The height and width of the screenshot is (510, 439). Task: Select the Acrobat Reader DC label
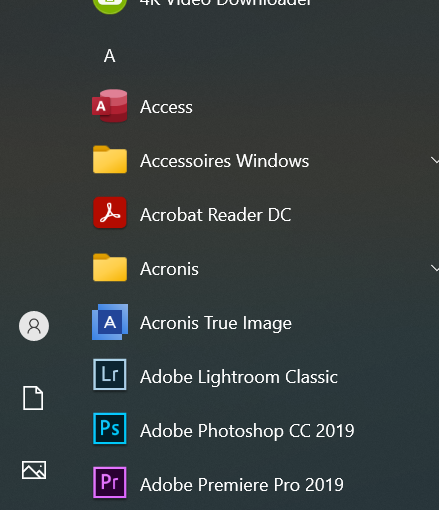click(216, 215)
